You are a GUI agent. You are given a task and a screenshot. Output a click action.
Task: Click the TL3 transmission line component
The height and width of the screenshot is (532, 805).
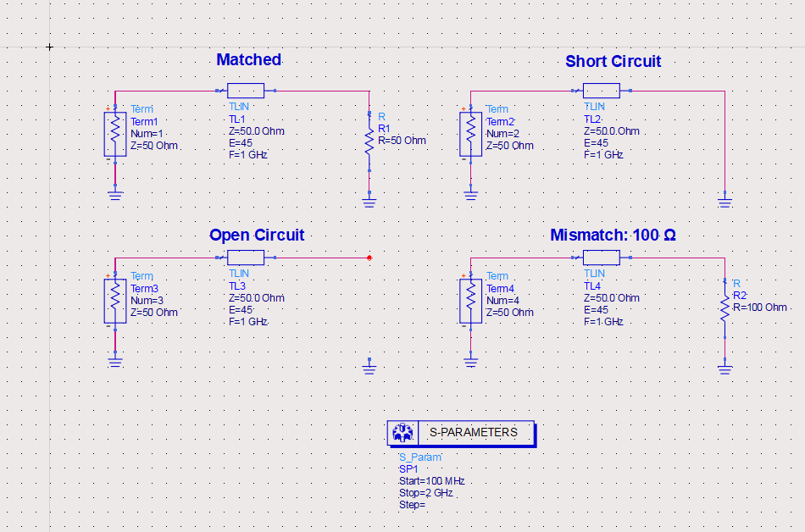(246, 258)
